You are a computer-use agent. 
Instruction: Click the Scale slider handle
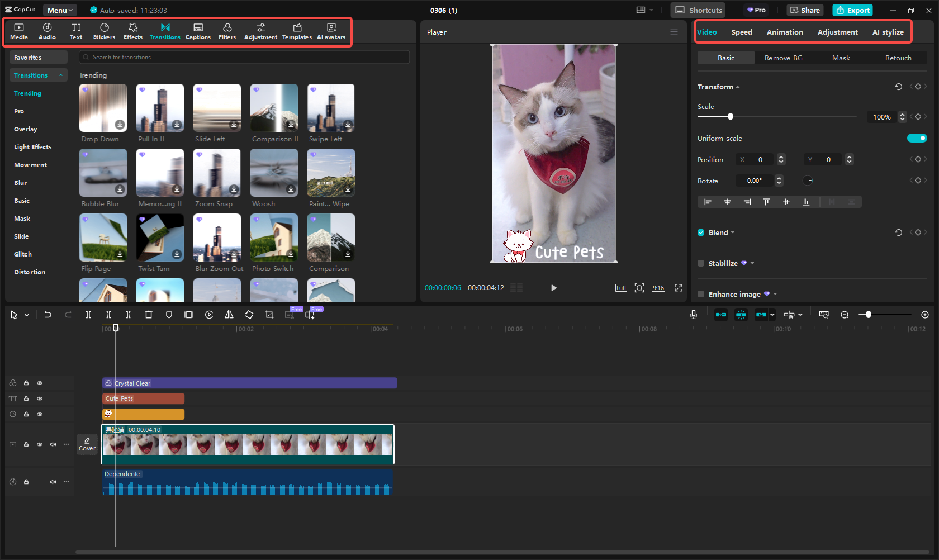[x=730, y=117]
